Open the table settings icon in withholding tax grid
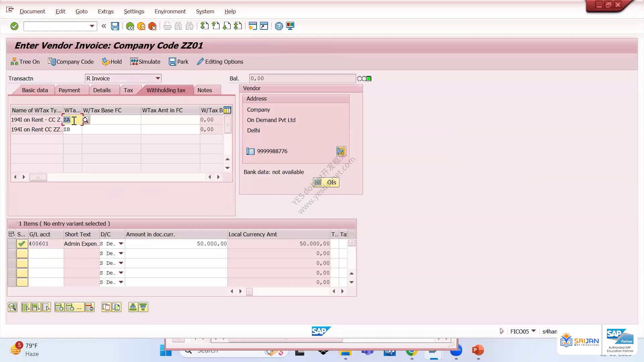 pos(227,110)
